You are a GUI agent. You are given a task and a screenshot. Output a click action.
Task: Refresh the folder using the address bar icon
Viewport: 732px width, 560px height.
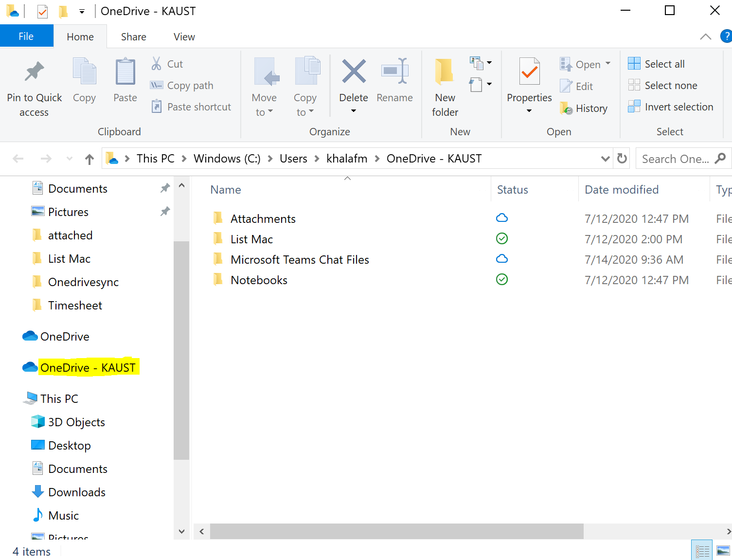coord(621,158)
